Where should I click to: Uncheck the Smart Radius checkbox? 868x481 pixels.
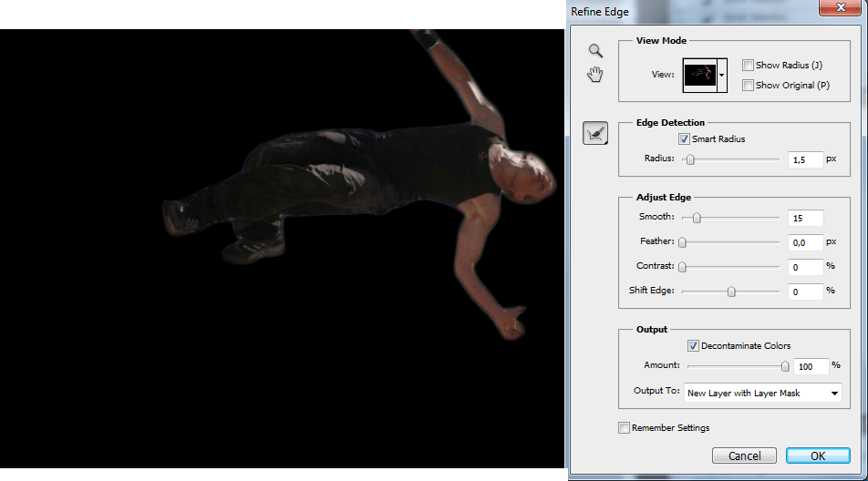[684, 139]
